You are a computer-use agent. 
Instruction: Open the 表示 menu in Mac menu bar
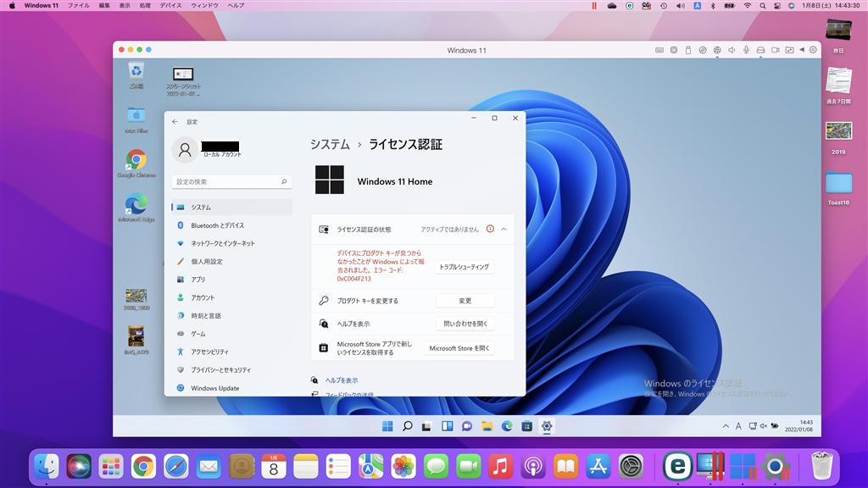coord(125,6)
